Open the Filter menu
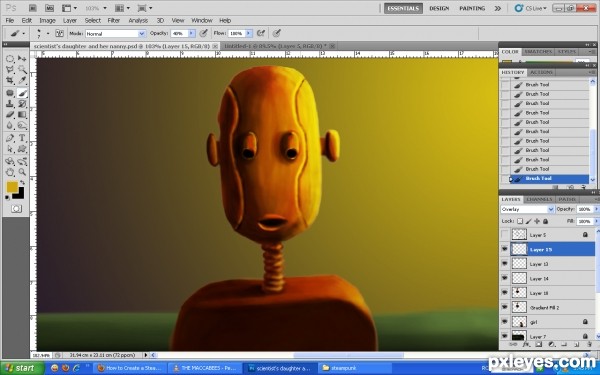This screenshot has height=375, width=600. 114,20
